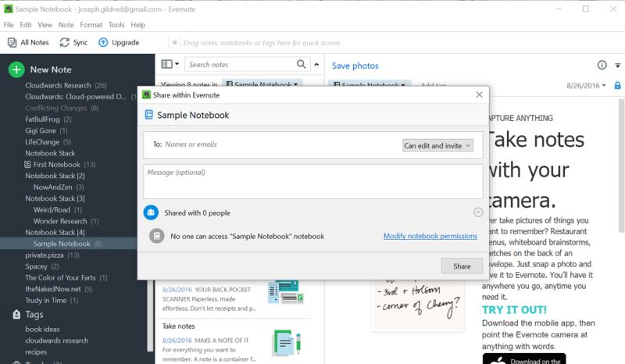This screenshot has width=625, height=364.
Task: Select Notebook Stack [3] in sidebar
Action: 55,198
